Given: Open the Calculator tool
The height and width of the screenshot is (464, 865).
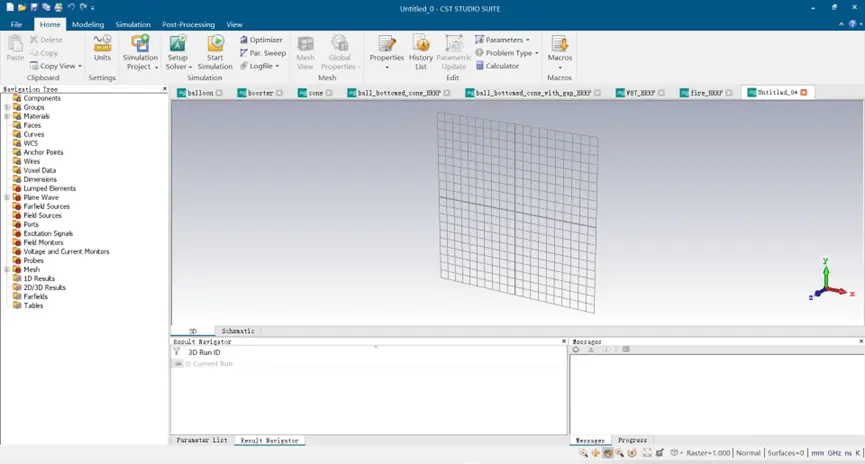Looking at the screenshot, I should coord(497,66).
